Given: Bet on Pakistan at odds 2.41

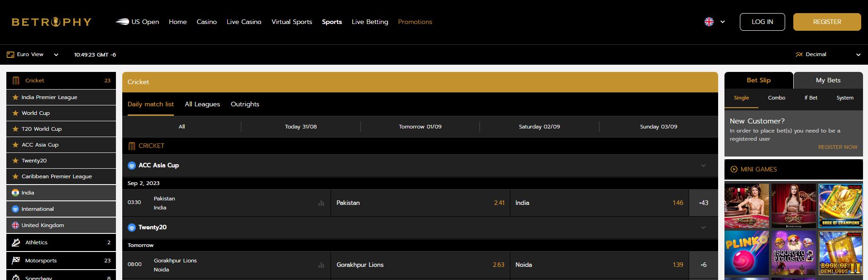Looking at the screenshot, I should [420, 203].
